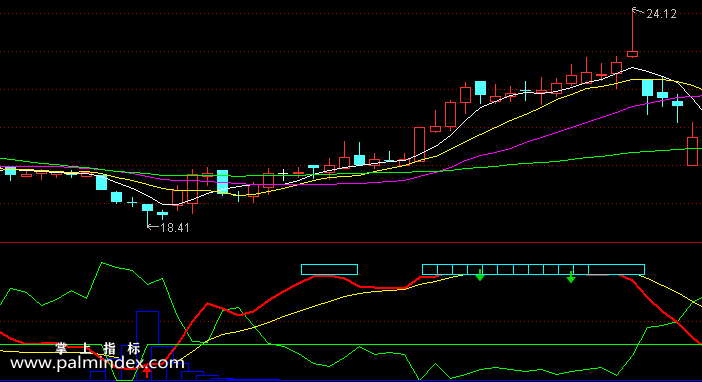The image size is (702, 382).
Task: Click the first green down arrow signal
Action: 480,275
